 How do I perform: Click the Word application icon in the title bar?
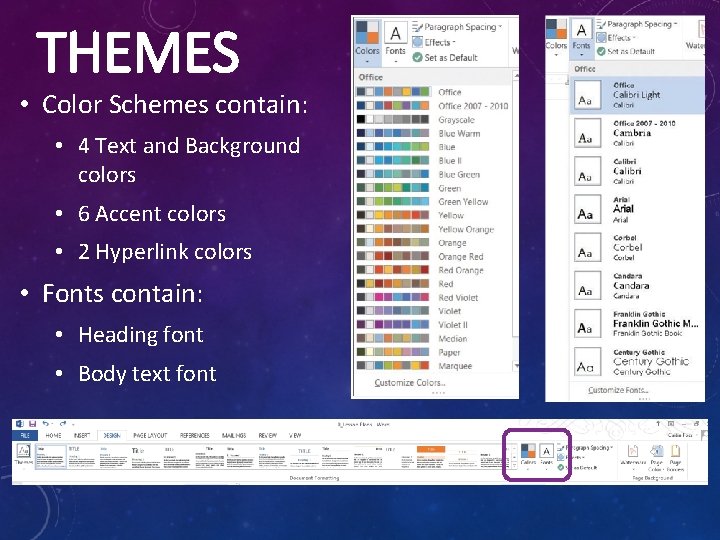click(x=19, y=423)
